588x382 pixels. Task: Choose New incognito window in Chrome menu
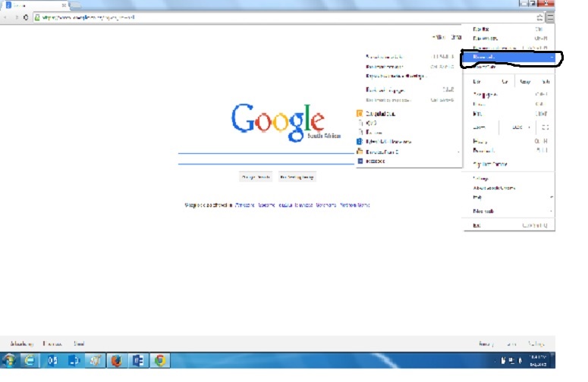tap(509, 48)
